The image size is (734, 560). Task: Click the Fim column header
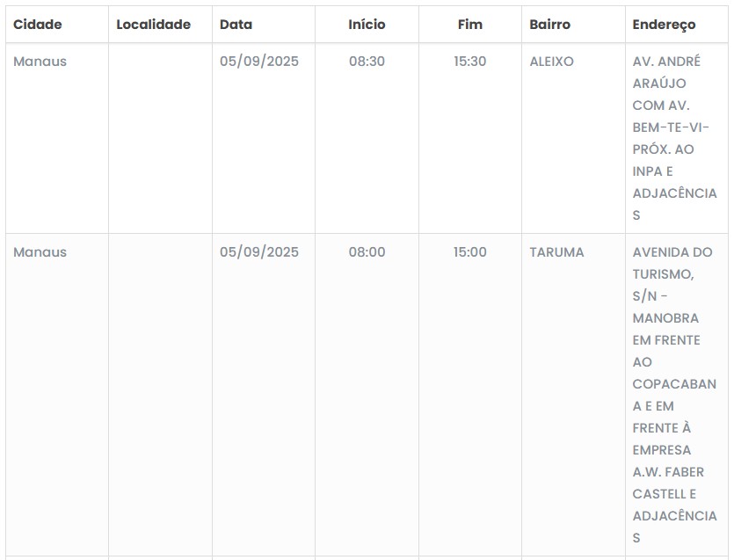[x=470, y=25]
